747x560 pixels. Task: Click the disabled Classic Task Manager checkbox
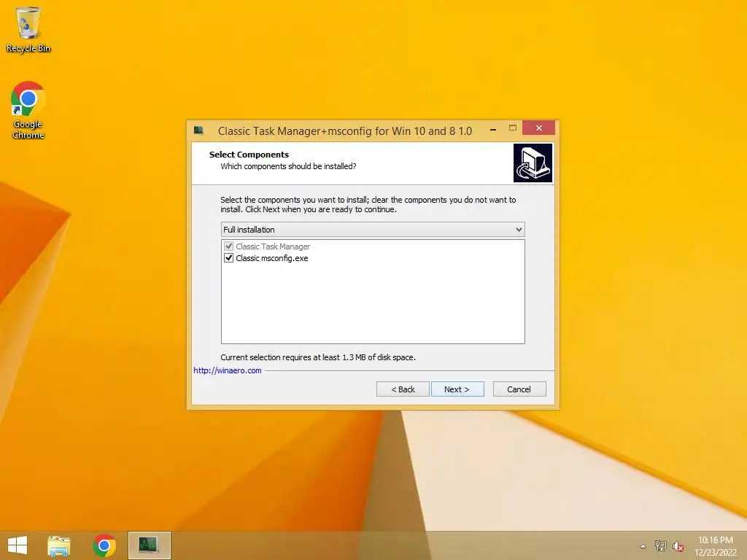click(228, 246)
